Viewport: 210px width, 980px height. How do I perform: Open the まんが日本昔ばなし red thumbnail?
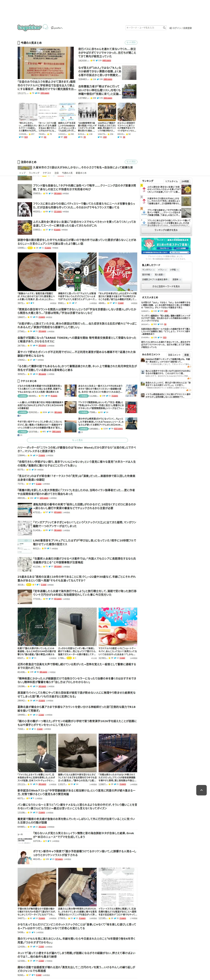(x=117, y=272)
